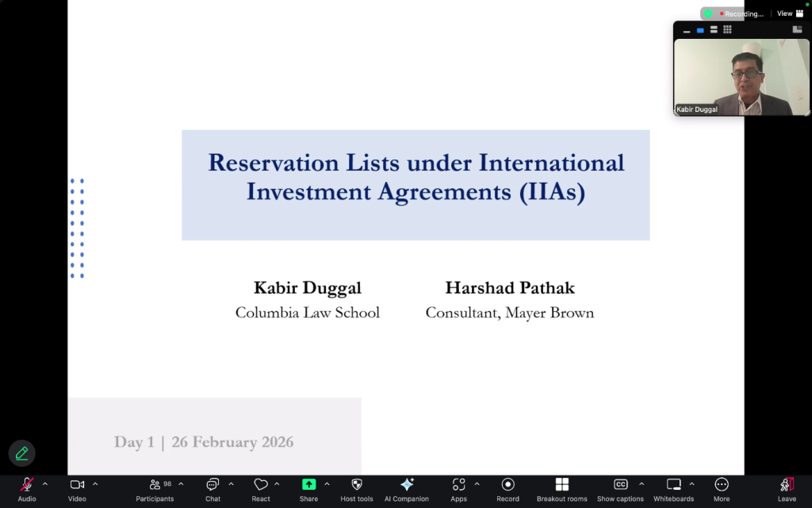
Task: Open the More options menu
Action: [x=721, y=485]
